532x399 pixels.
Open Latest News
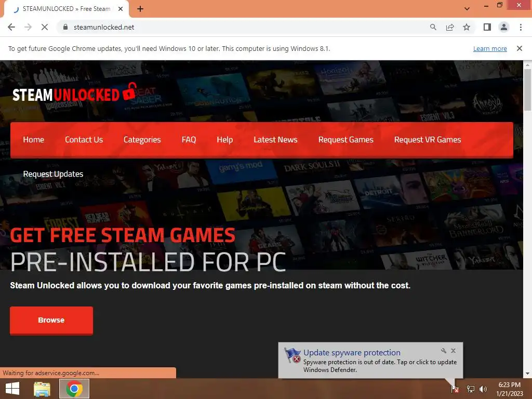point(275,140)
